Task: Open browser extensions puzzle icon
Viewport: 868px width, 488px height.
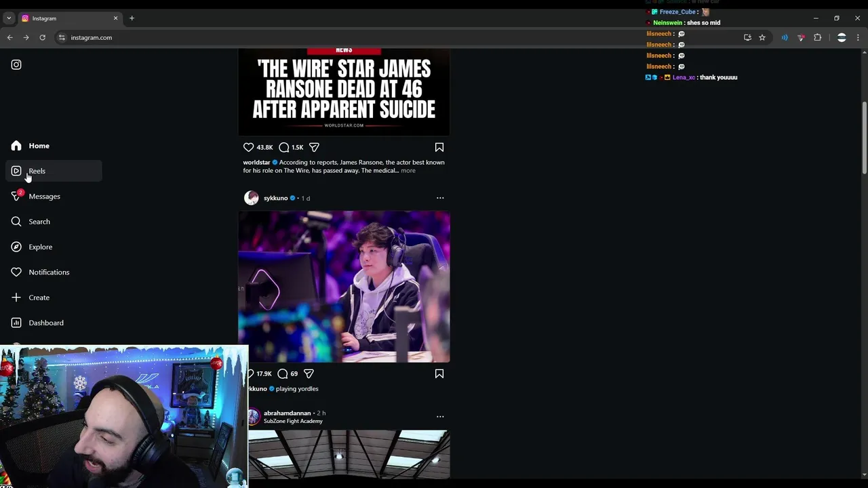Action: 817,37
